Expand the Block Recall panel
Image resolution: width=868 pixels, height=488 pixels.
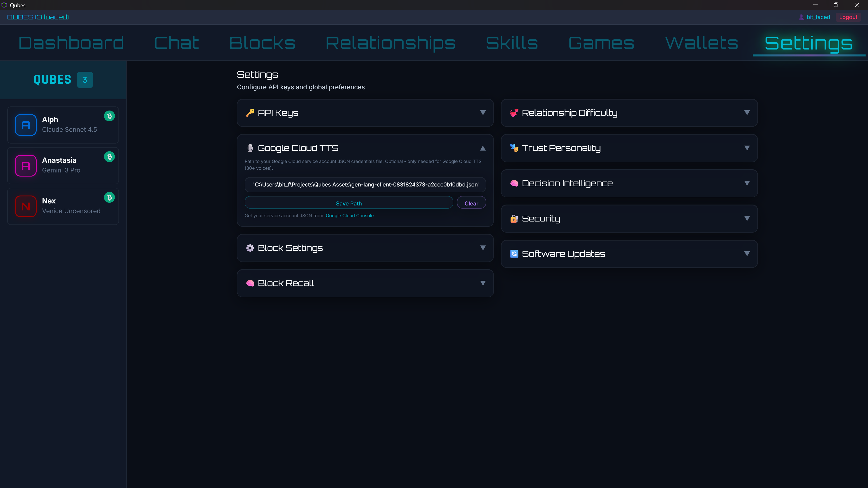(483, 283)
